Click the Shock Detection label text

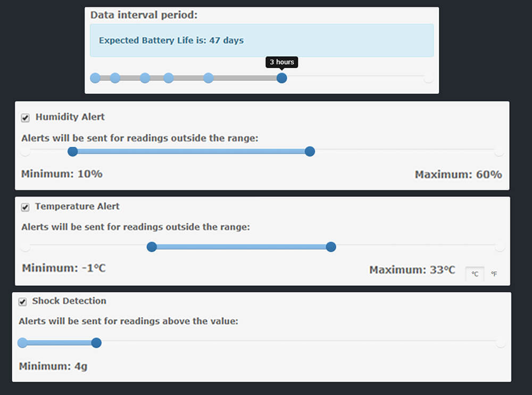click(69, 301)
